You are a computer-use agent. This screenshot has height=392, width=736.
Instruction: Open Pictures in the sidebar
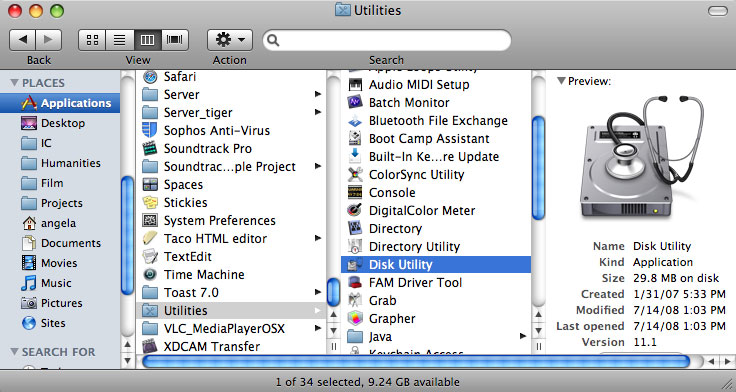[61, 303]
